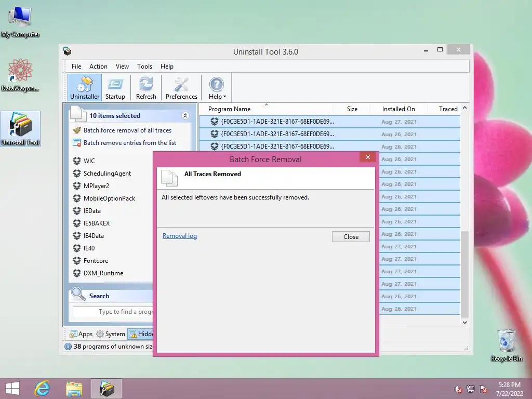Viewport: 532px width, 399px height.
Task: Launch Internet Explorer from taskbar
Action: pos(43,389)
